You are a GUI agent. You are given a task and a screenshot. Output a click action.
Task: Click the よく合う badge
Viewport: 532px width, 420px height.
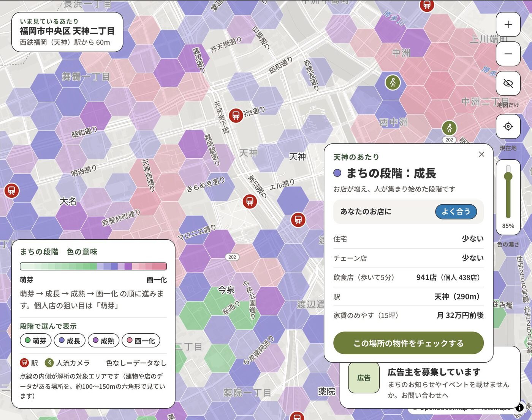pyautogui.click(x=456, y=212)
